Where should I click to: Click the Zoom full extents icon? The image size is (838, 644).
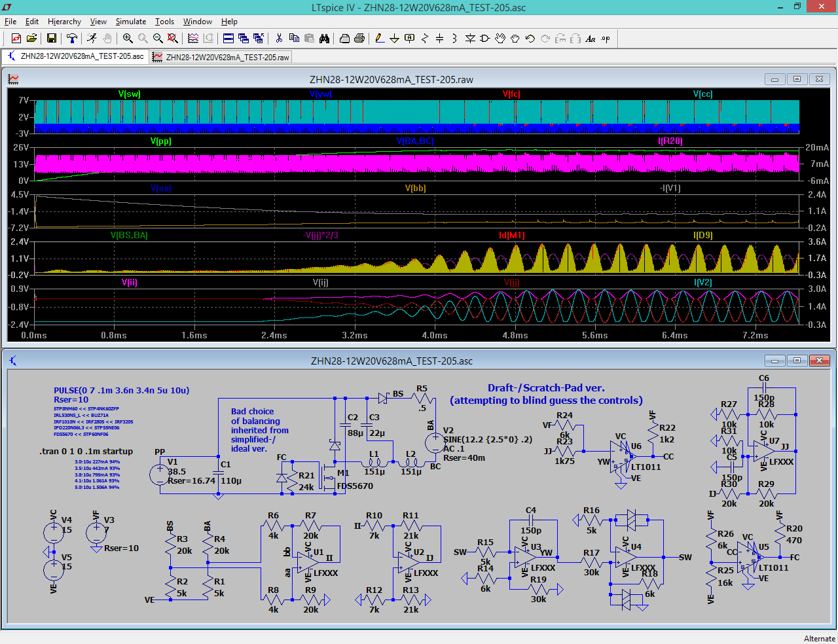pyautogui.click(x=173, y=39)
